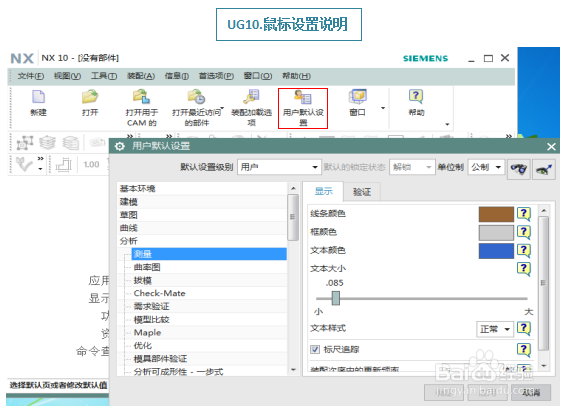Open the 单位制 公制 dropdown

(486, 167)
